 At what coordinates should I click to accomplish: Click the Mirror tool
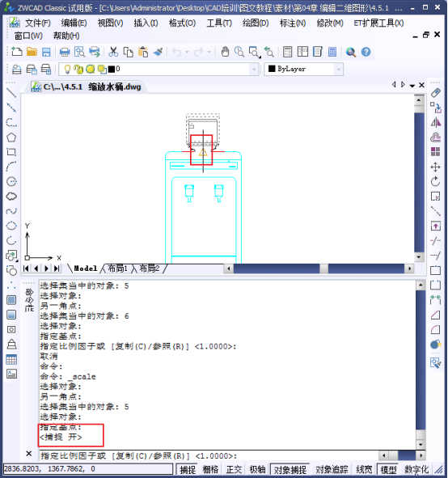[x=436, y=123]
